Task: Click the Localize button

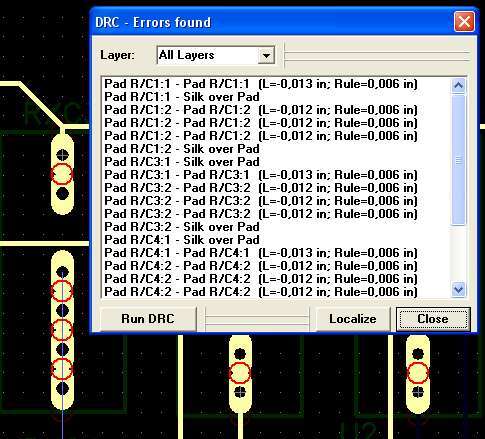Action: pyautogui.click(x=353, y=319)
